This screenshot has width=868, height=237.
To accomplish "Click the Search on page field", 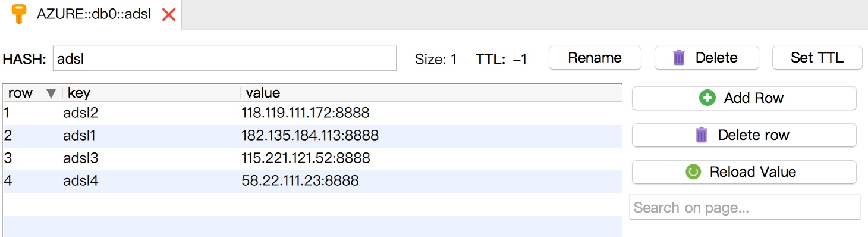I will coord(745,207).
